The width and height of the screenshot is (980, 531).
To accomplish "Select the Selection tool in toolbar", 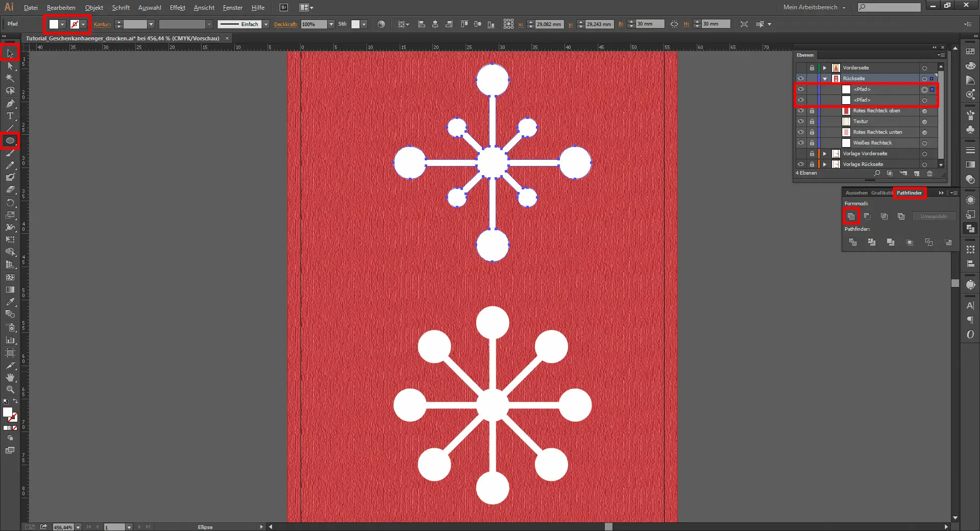I will point(10,53).
